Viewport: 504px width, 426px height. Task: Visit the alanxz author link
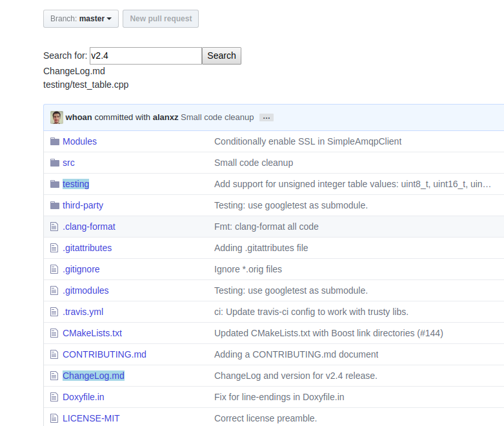[165, 117]
